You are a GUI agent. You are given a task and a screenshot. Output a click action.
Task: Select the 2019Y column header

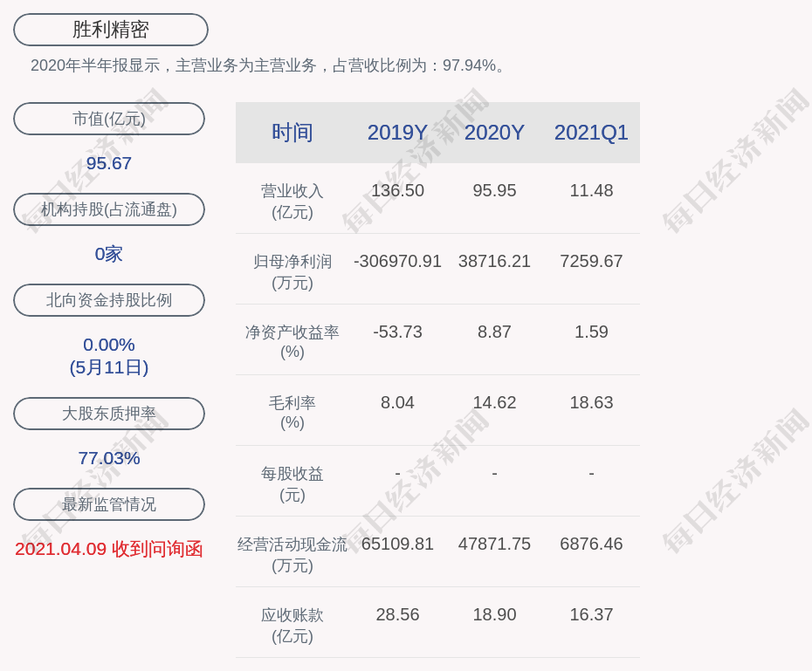tap(397, 133)
